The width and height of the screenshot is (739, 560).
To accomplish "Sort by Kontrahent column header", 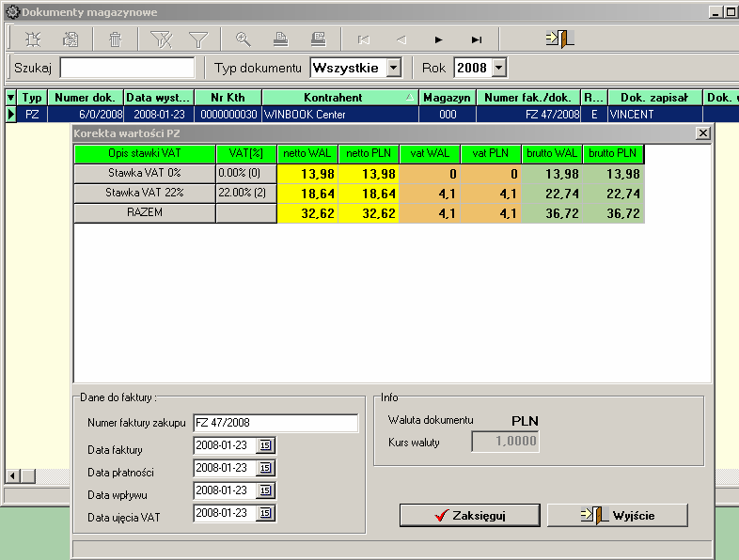I will [x=339, y=98].
